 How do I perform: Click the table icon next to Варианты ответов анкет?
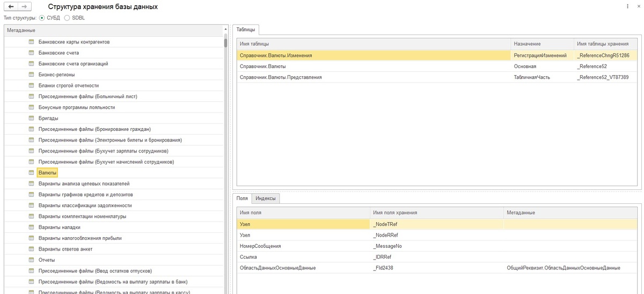pos(31,249)
